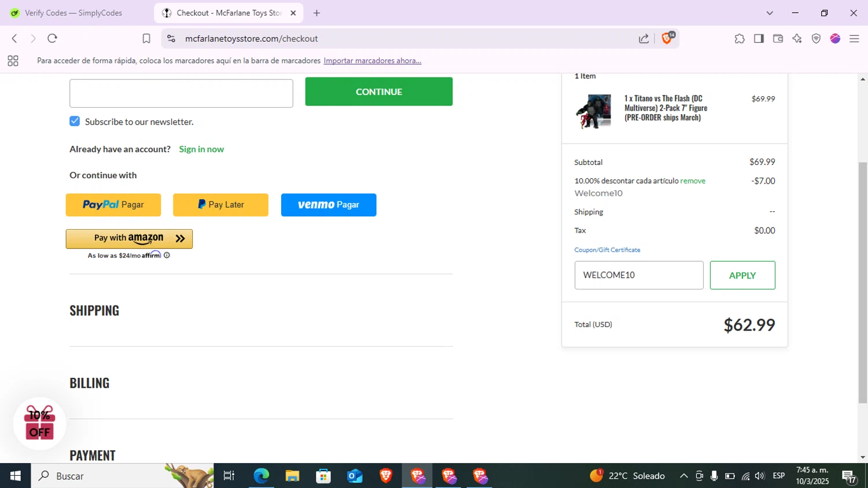Open Outlook from taskbar
The height and width of the screenshot is (488, 868).
(355, 476)
